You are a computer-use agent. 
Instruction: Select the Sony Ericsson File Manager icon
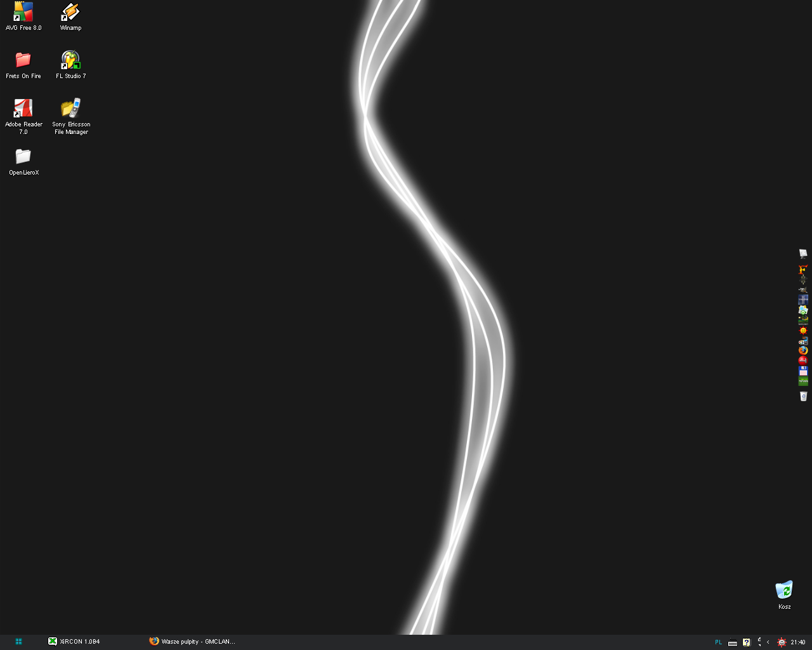coord(70,109)
